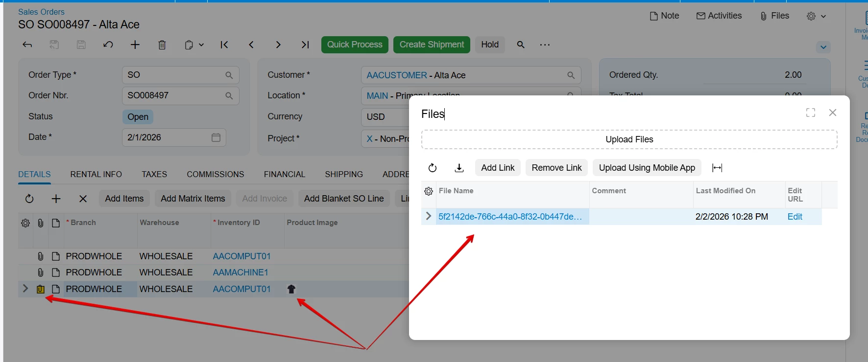Click Add Matrix Items button
This screenshot has height=362, width=868.
point(193,199)
